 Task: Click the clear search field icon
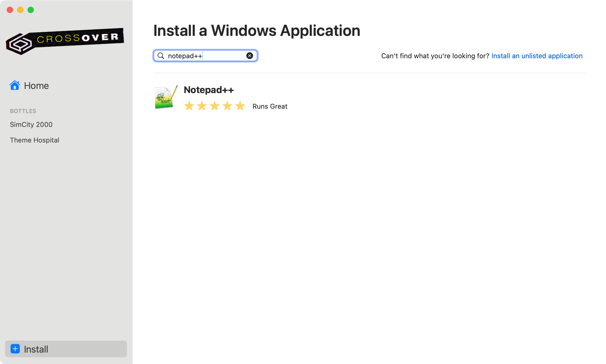tap(249, 55)
